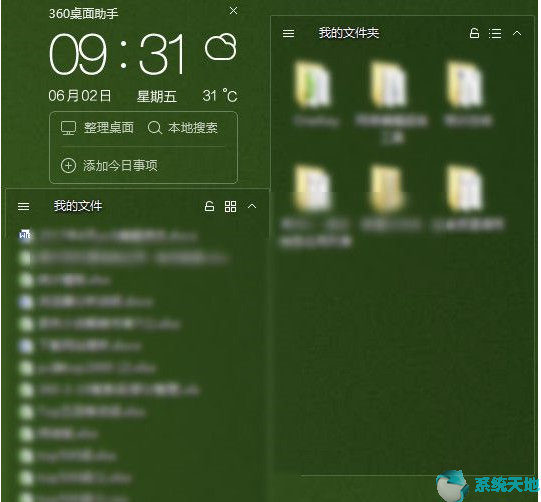The image size is (541, 502).
Task: Open the hamburger menu of 我的文件 panel
Action: click(23, 207)
